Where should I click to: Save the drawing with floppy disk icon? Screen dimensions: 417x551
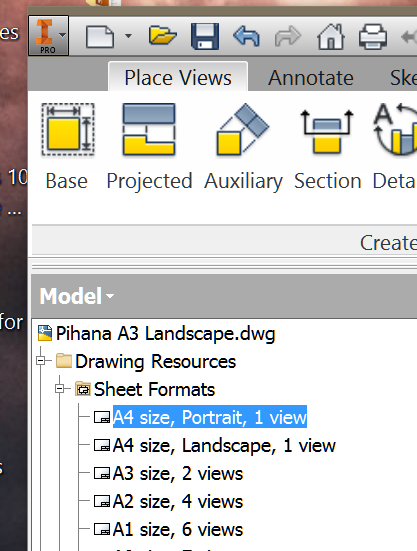[x=205, y=36]
